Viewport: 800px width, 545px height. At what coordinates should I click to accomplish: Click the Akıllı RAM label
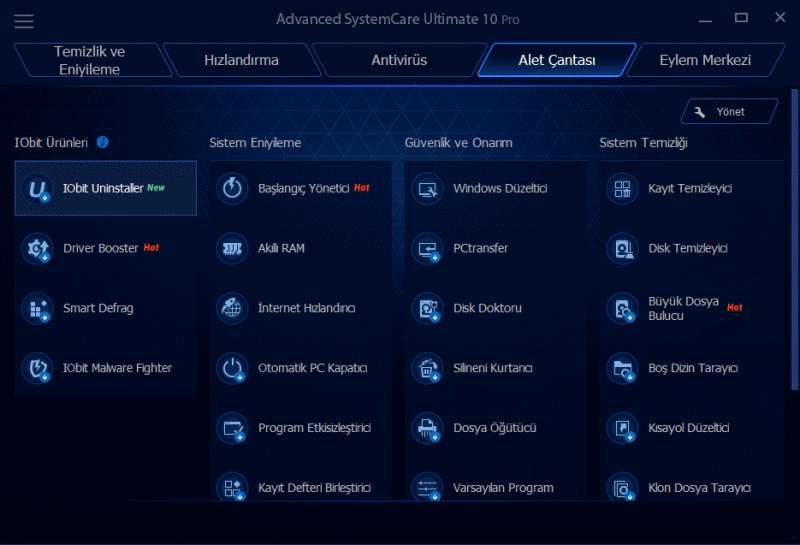coord(281,249)
